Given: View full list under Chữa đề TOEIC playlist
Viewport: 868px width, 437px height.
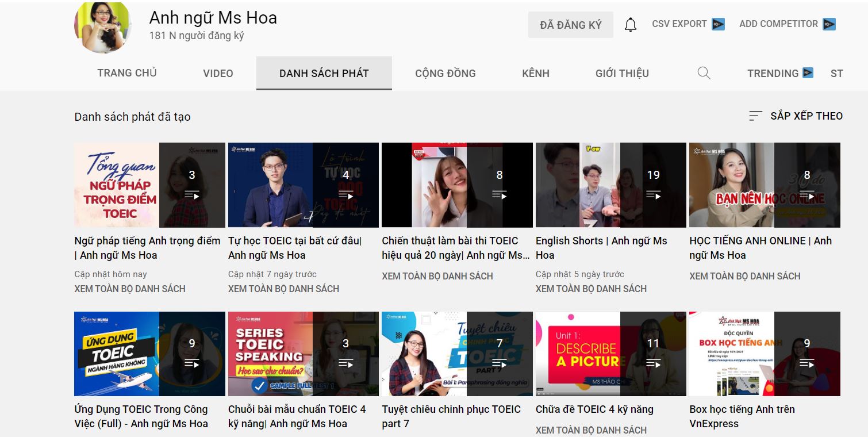Looking at the screenshot, I should pos(591,430).
